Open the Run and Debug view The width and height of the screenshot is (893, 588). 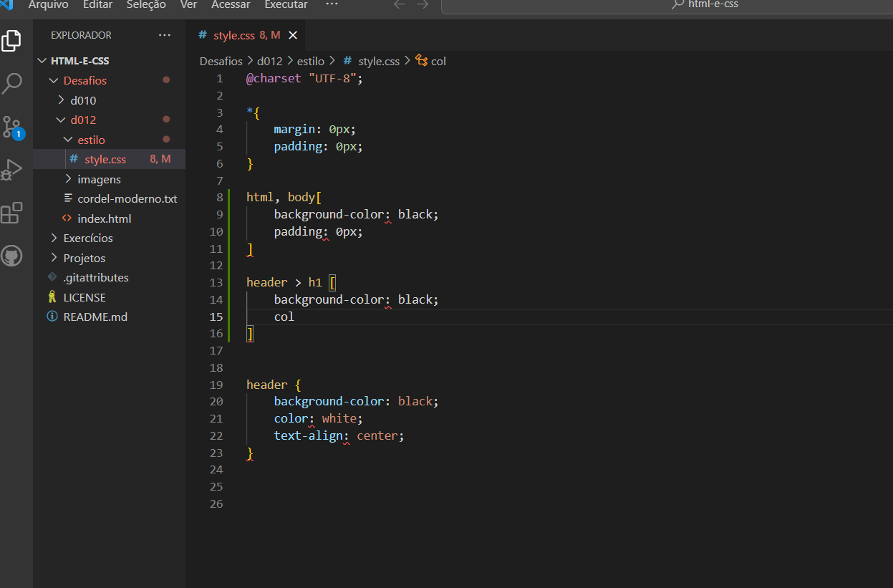11,170
